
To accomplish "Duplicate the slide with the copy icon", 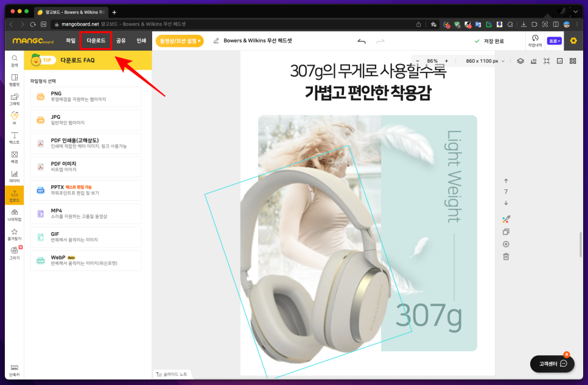I will [506, 232].
